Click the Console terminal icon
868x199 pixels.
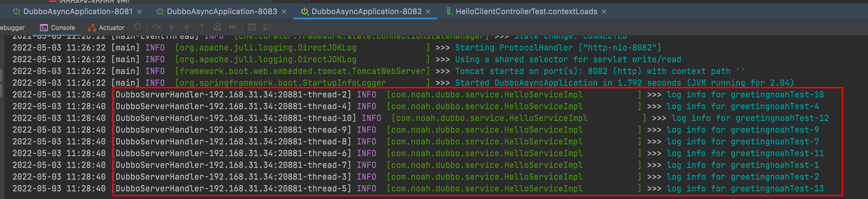click(44, 28)
